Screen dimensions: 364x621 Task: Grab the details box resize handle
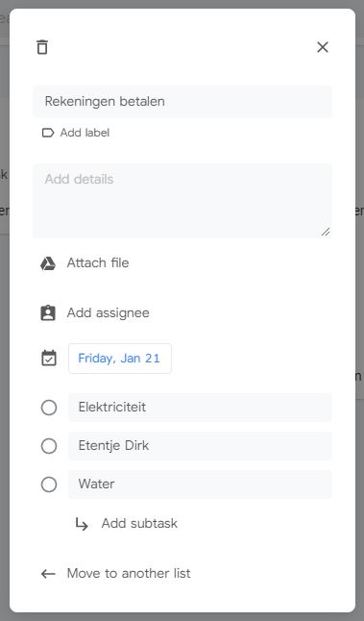(x=326, y=232)
